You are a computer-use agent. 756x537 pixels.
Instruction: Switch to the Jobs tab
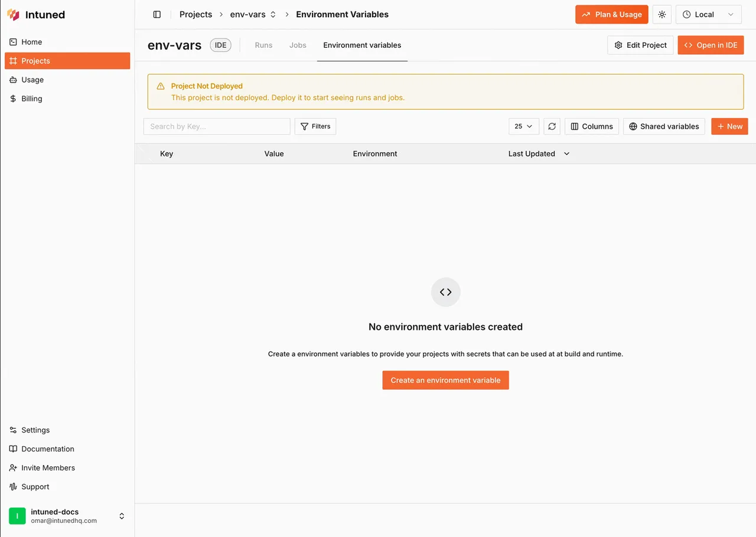(298, 45)
